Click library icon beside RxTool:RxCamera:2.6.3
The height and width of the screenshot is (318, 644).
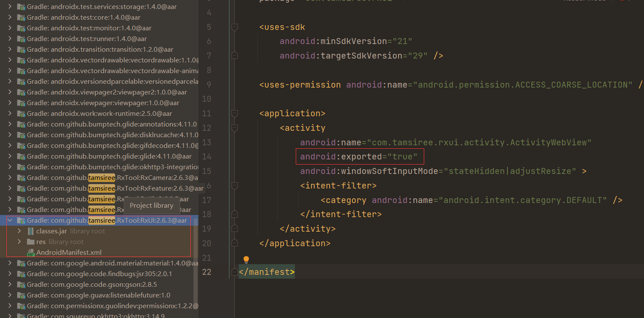coord(21,178)
